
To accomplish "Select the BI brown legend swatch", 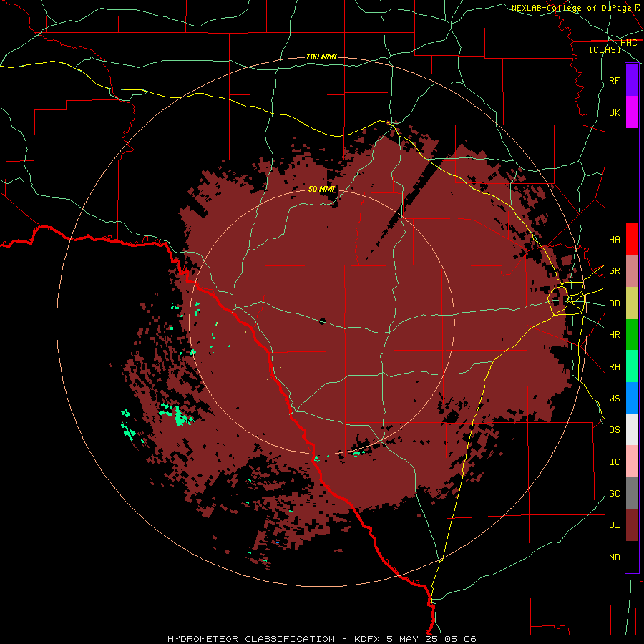I will 632,525.
